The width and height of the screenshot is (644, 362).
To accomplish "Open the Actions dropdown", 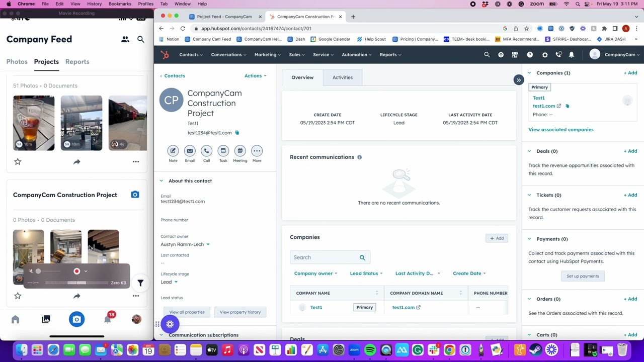I will click(255, 76).
